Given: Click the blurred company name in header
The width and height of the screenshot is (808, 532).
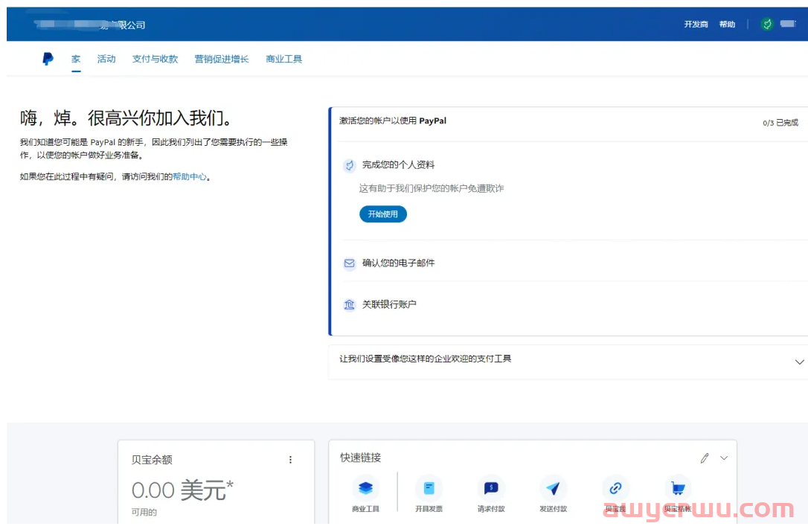Looking at the screenshot, I should pos(90,25).
